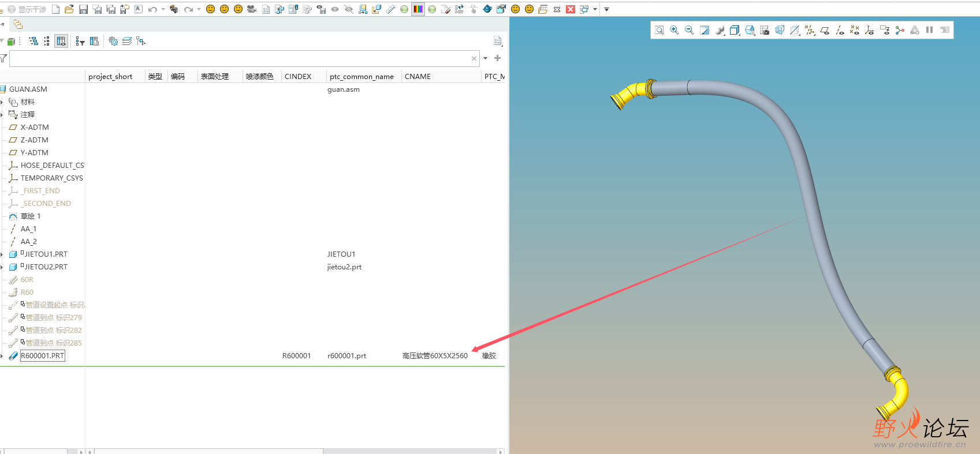Click the blue teapot render icon
980x454 pixels.
[487, 9]
